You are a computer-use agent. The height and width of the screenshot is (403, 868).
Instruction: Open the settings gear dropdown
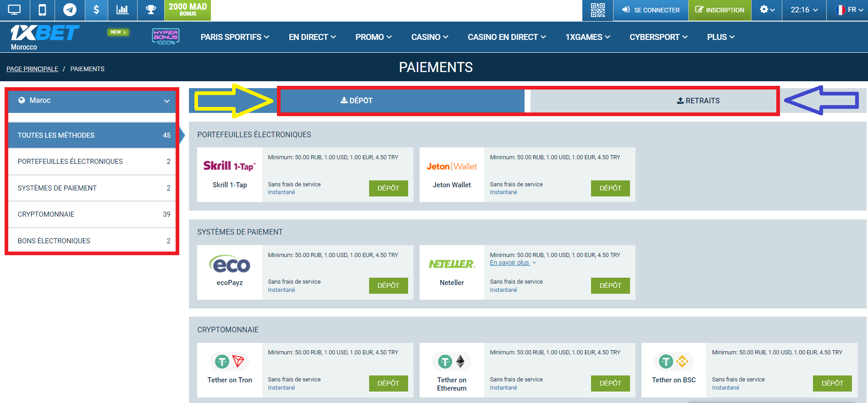(767, 10)
